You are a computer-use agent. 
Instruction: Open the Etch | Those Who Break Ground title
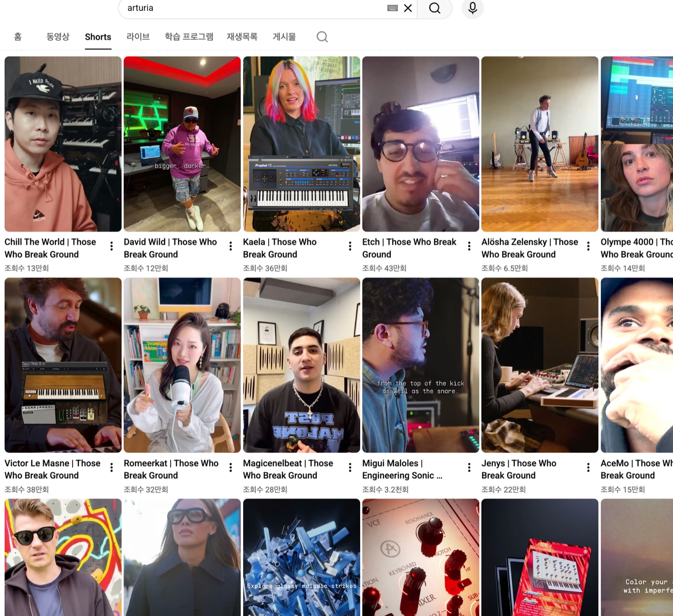(409, 248)
